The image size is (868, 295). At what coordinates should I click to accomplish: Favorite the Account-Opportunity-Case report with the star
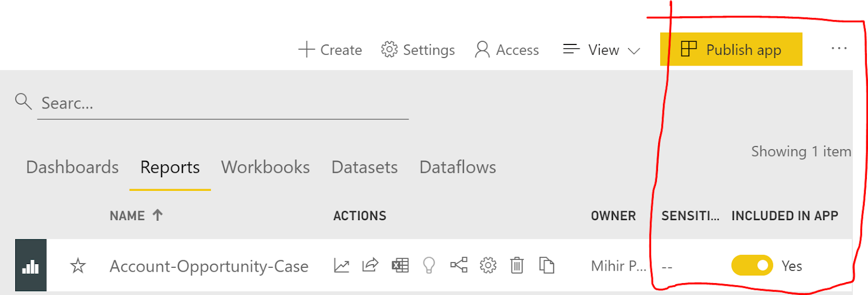(78, 266)
